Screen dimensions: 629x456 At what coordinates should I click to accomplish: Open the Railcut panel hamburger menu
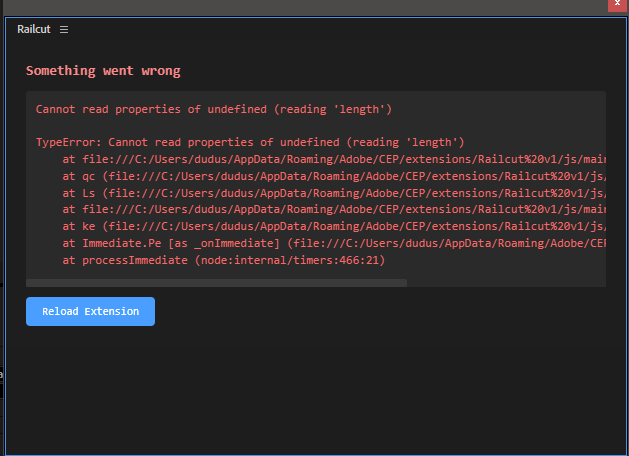[x=64, y=30]
